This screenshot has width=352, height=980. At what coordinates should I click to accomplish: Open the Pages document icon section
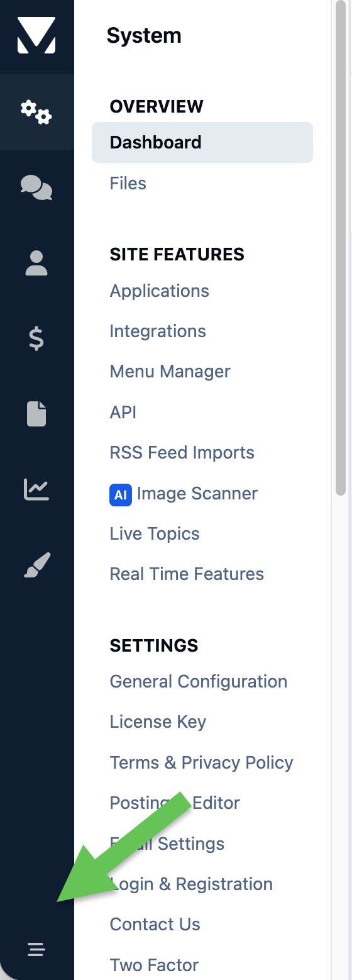coord(36,414)
